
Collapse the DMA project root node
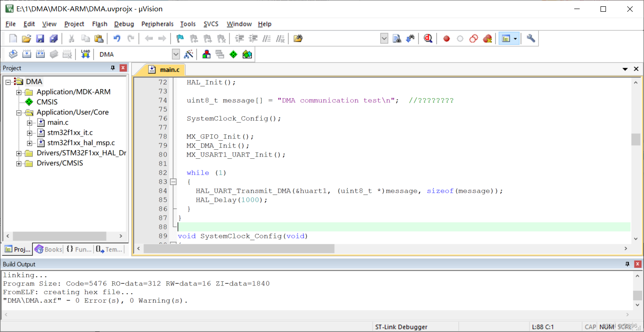click(8, 82)
